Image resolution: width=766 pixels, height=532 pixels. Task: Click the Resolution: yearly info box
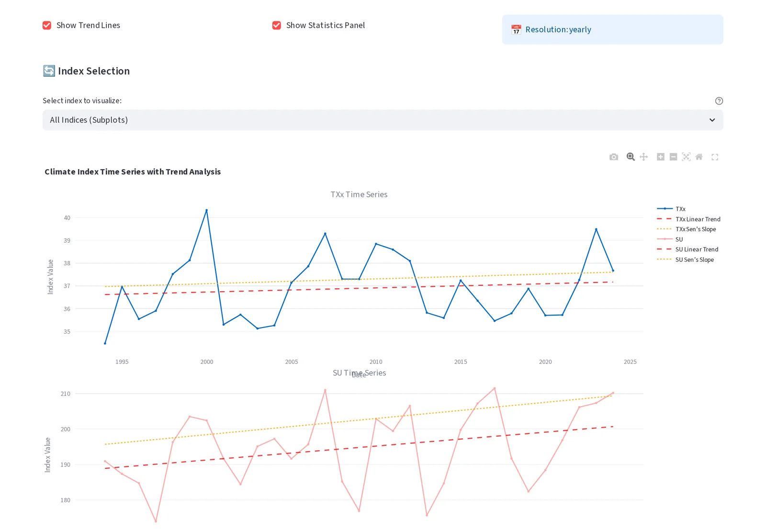(x=613, y=30)
